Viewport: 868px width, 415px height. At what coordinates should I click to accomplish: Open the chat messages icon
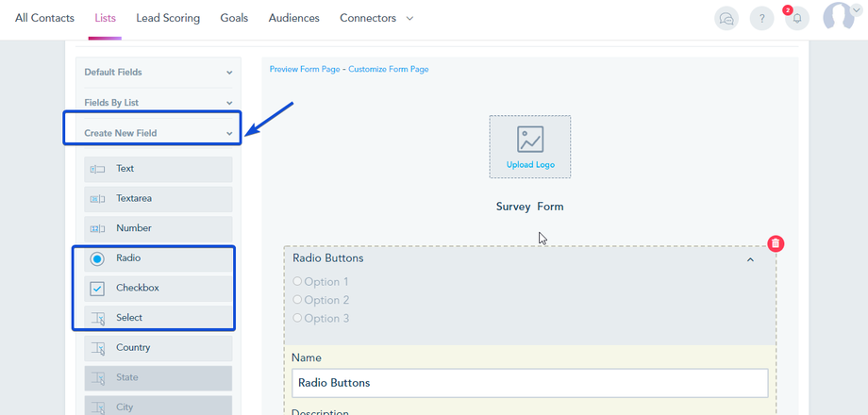(726, 18)
